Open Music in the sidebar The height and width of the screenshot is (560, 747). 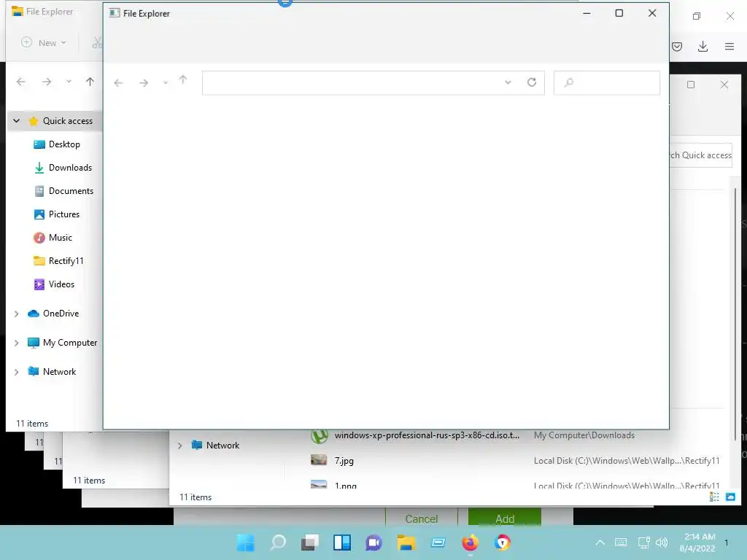pos(60,238)
